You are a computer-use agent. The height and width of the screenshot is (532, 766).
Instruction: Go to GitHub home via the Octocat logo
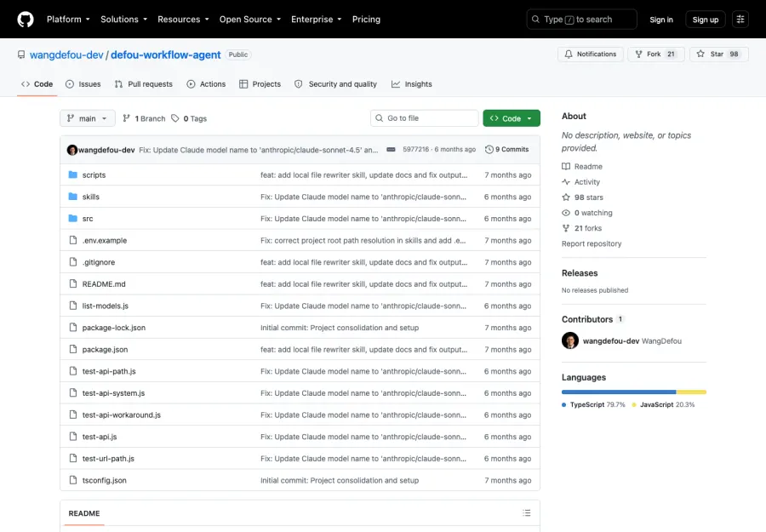point(26,20)
